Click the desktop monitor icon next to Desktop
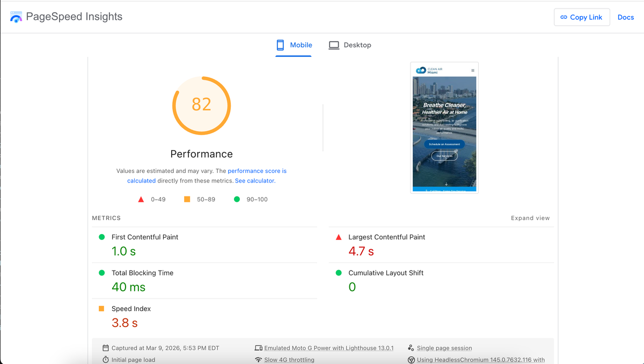The height and width of the screenshot is (364, 644). pyautogui.click(x=334, y=45)
